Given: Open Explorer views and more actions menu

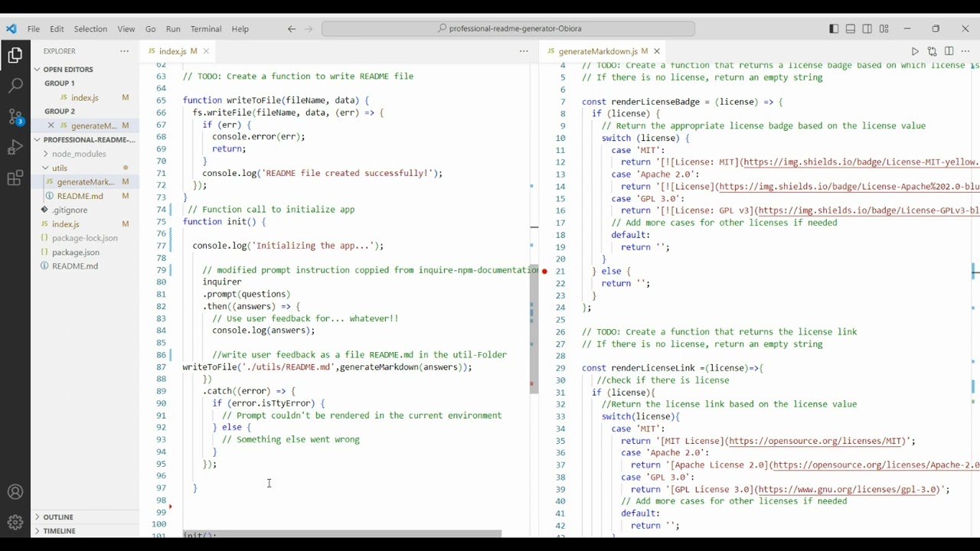Looking at the screenshot, I should pyautogui.click(x=124, y=51).
